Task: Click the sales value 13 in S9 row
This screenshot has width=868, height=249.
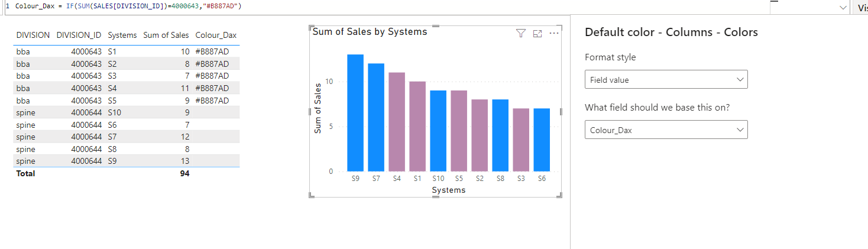Action: coord(184,161)
